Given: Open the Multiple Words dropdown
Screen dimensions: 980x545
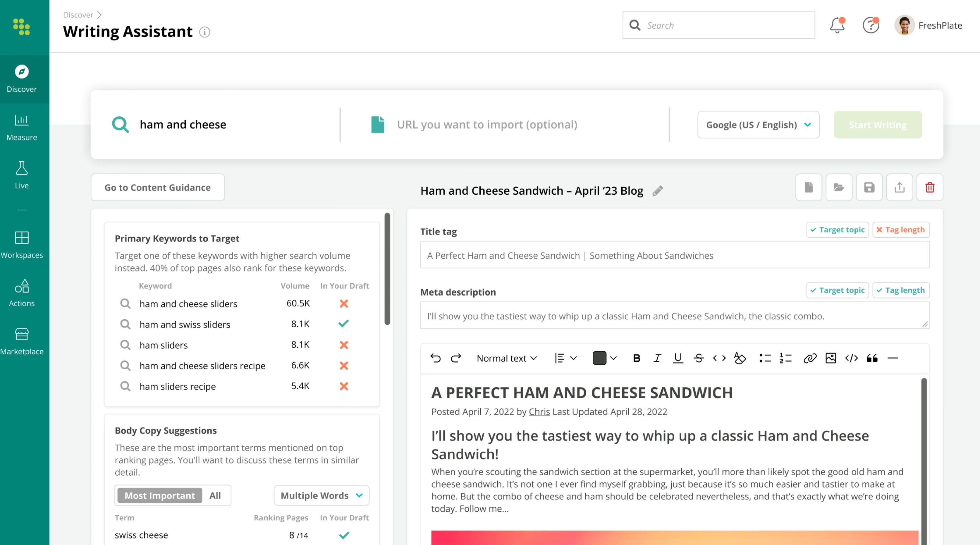Looking at the screenshot, I should pos(321,496).
